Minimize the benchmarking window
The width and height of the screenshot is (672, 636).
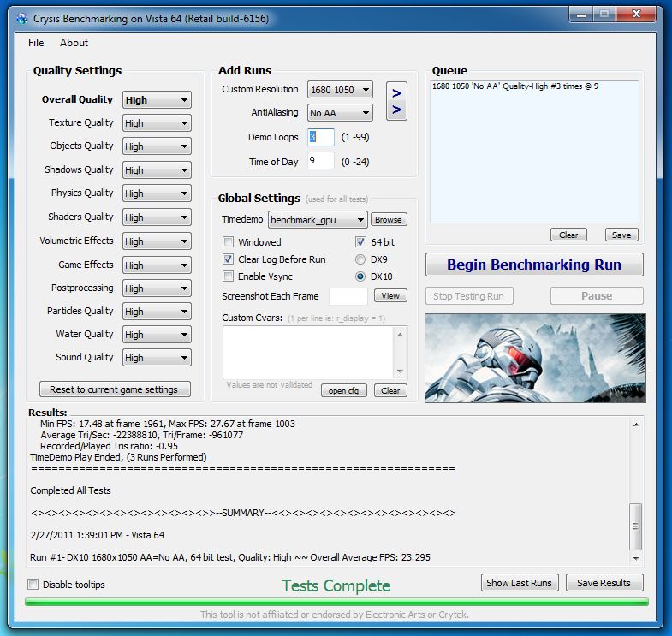[x=581, y=15]
